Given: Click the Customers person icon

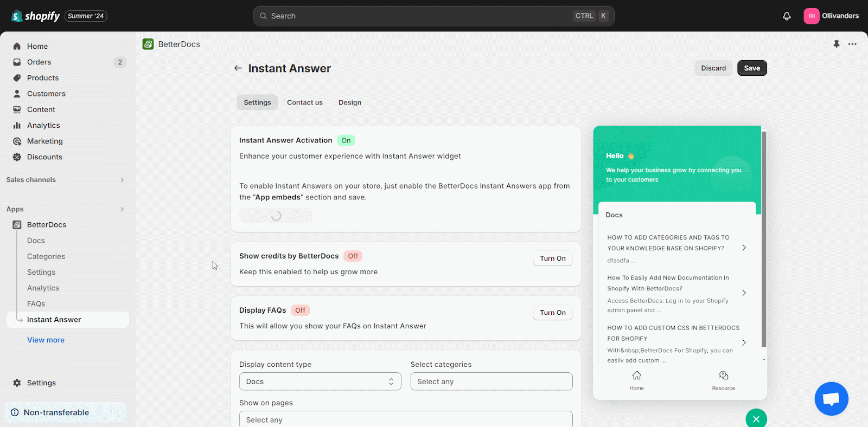Looking at the screenshot, I should pyautogui.click(x=17, y=93).
